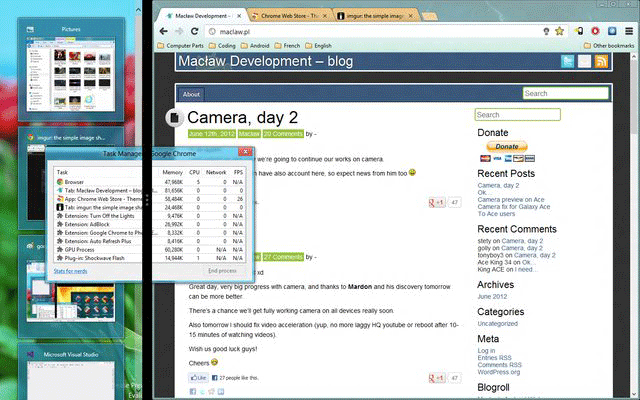Viewport: 640px width, 400px height.
Task: Expand the Other bookmarks folder
Action: 609,46
